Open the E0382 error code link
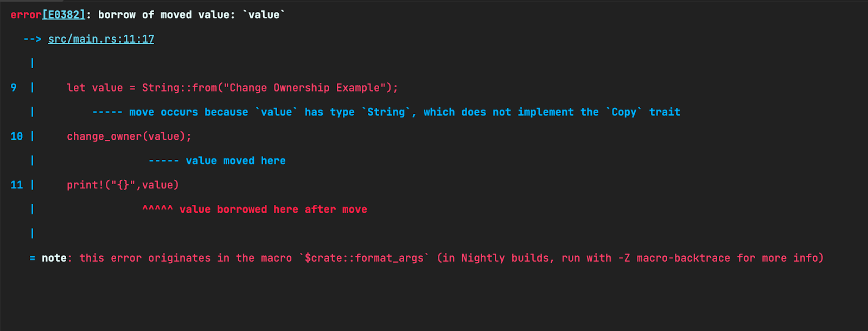Image resolution: width=868 pixels, height=331 pixels. (63, 15)
